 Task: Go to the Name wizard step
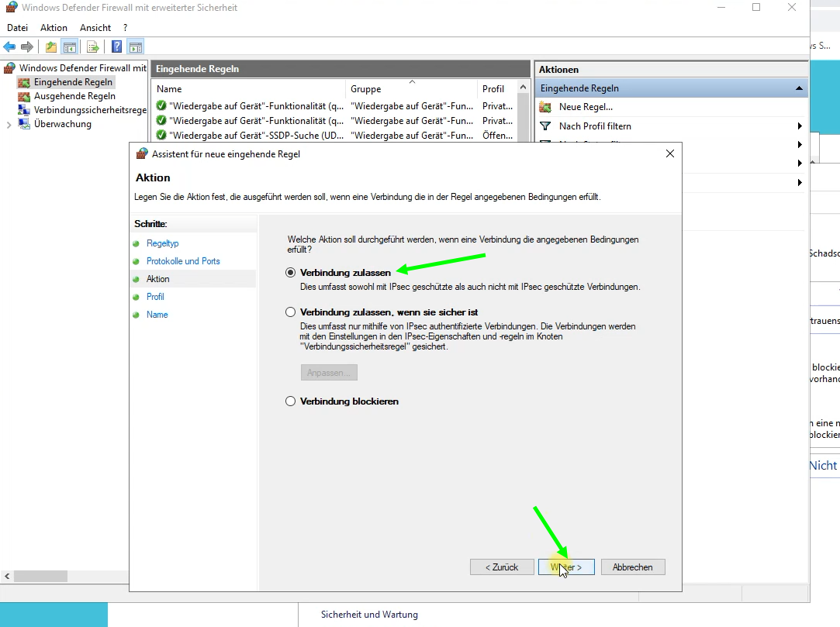coord(157,315)
